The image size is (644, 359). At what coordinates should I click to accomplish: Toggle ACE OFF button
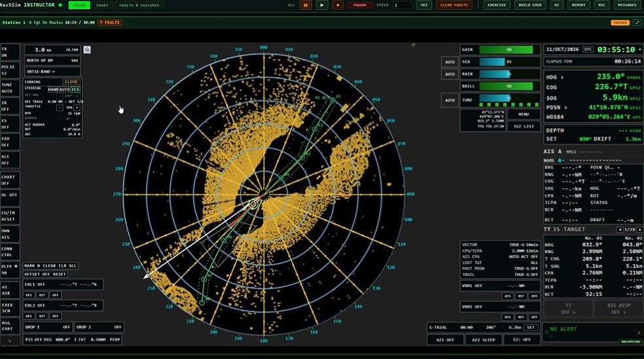[x=10, y=160]
